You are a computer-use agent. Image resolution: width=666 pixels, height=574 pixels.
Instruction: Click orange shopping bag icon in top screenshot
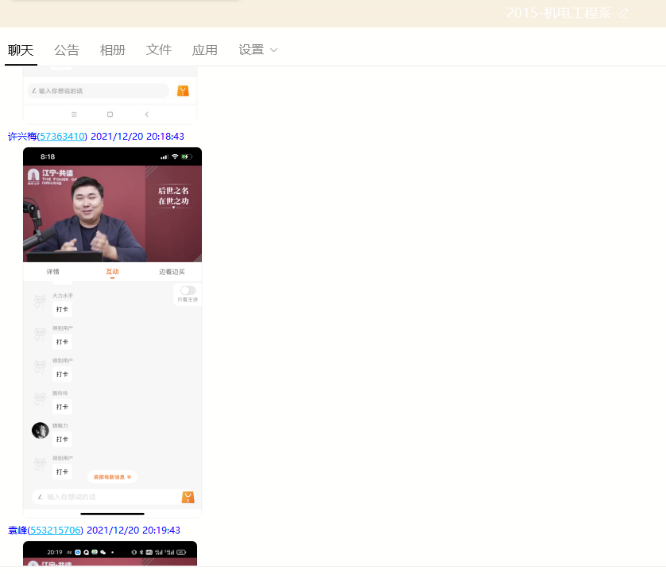click(183, 90)
